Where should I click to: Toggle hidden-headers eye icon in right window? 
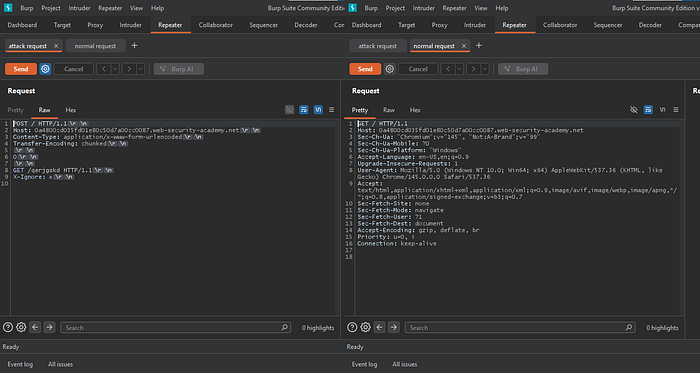coord(633,110)
